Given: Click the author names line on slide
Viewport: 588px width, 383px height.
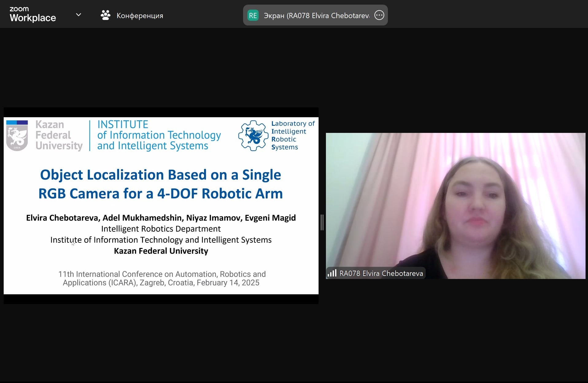Looking at the screenshot, I should pyautogui.click(x=161, y=218).
